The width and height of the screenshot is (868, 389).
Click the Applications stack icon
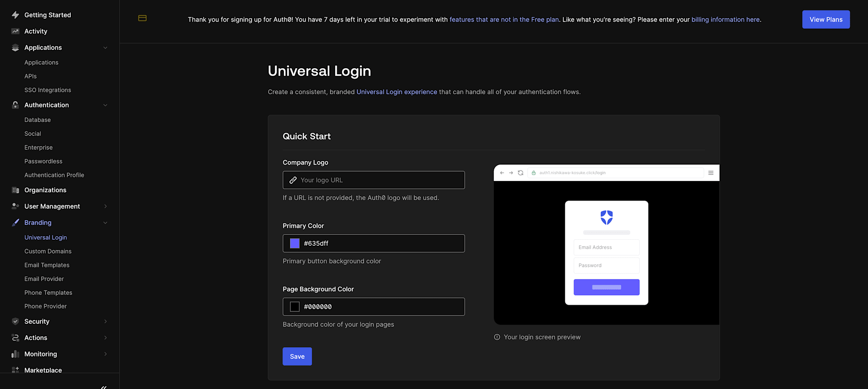(16, 47)
